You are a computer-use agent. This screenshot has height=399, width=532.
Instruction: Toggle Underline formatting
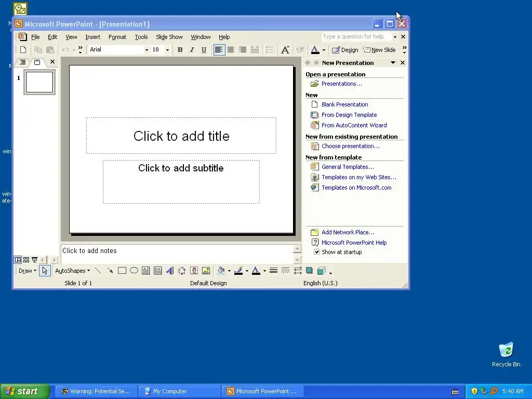point(204,49)
